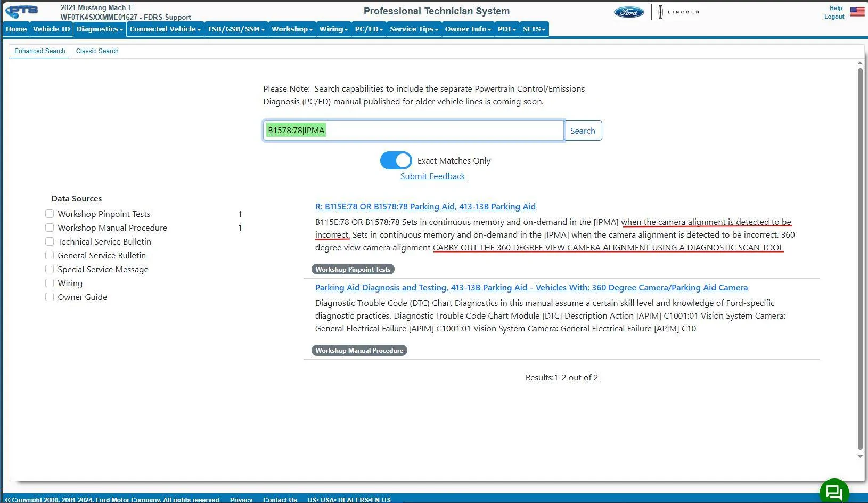The height and width of the screenshot is (503, 868).
Task: Open B115E:78 OR B1578:78 Parking Aid result
Action: tap(425, 207)
